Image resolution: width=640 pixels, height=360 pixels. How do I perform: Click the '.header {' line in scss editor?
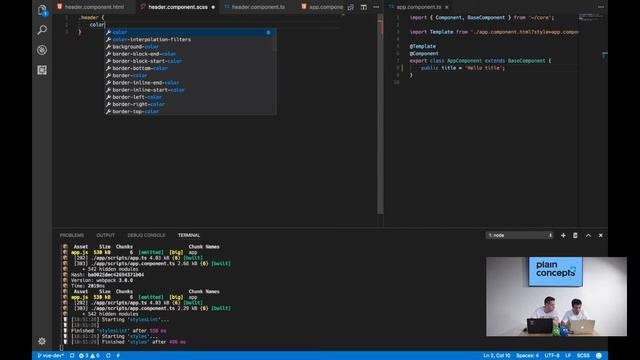click(92, 18)
